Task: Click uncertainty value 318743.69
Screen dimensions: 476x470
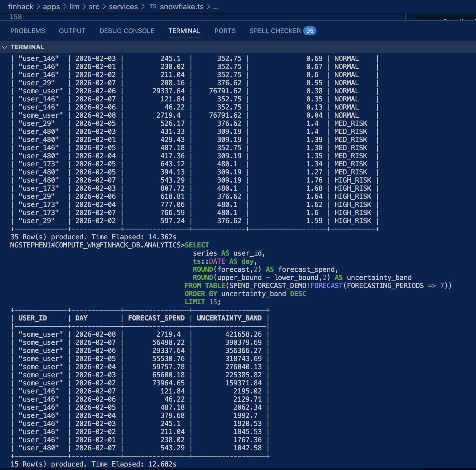Action: pos(244,359)
